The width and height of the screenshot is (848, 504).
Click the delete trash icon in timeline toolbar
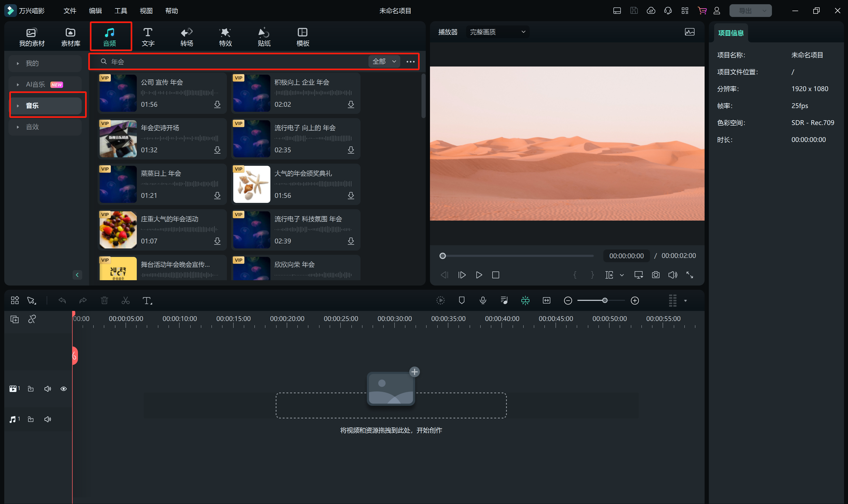pyautogui.click(x=104, y=301)
